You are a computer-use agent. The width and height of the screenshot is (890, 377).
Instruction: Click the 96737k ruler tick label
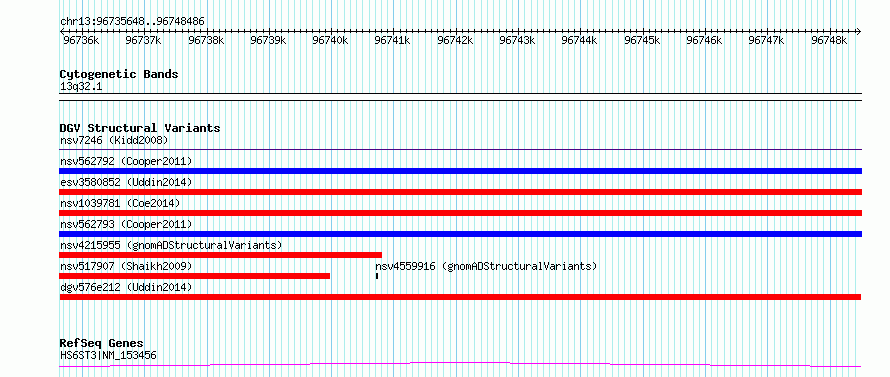click(144, 40)
